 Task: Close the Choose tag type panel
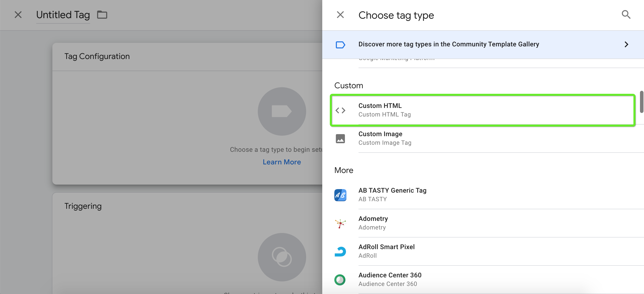340,15
